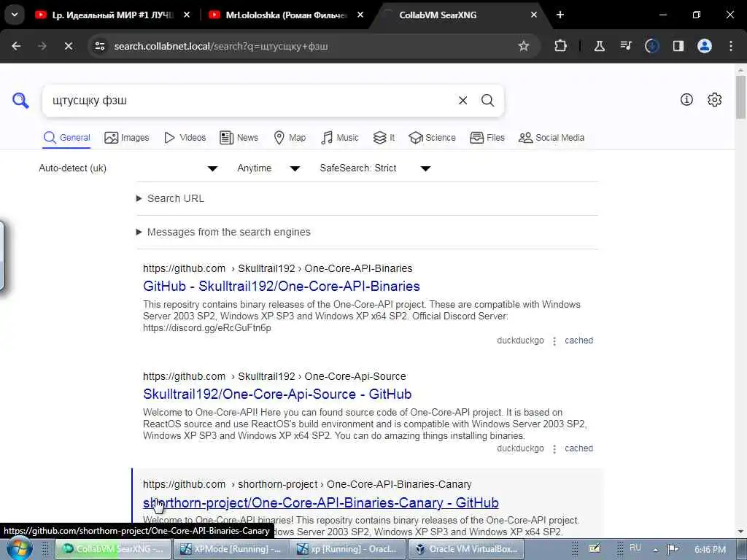Screen dimensions: 747x560
Task: Click the CollabVM SearXNG taskbar button
Action: click(x=112, y=549)
